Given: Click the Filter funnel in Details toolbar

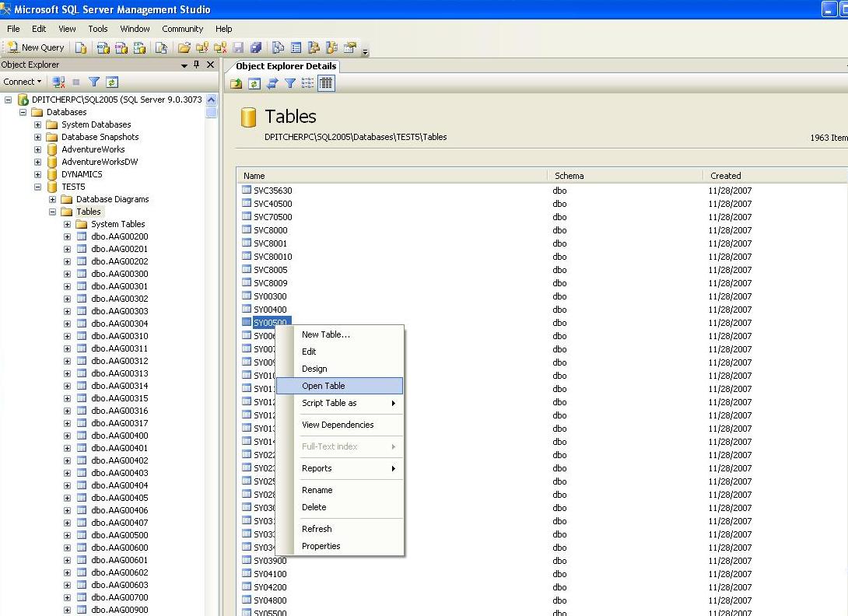Looking at the screenshot, I should pos(290,83).
